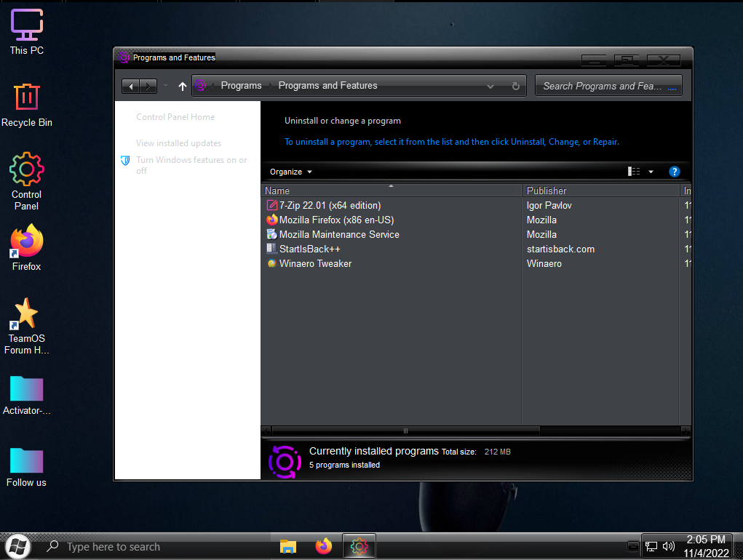Go forward with the navigation arrow
The height and width of the screenshot is (560, 743).
[148, 86]
